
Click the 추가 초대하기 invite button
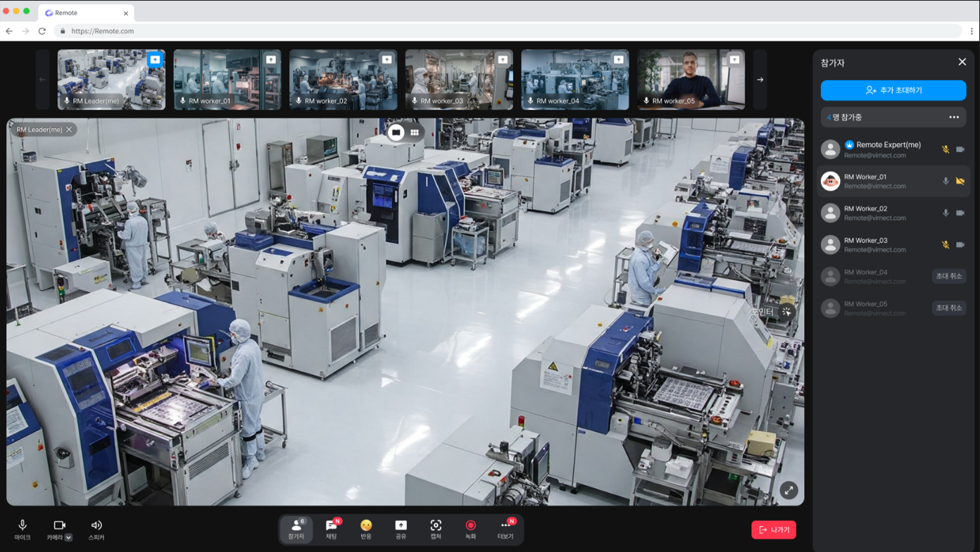893,90
